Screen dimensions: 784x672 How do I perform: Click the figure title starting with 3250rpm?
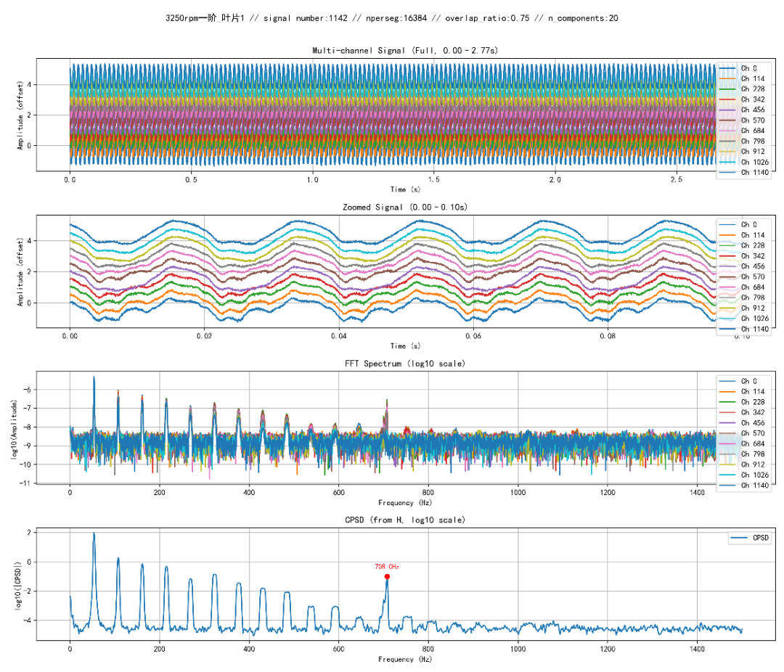coord(392,18)
